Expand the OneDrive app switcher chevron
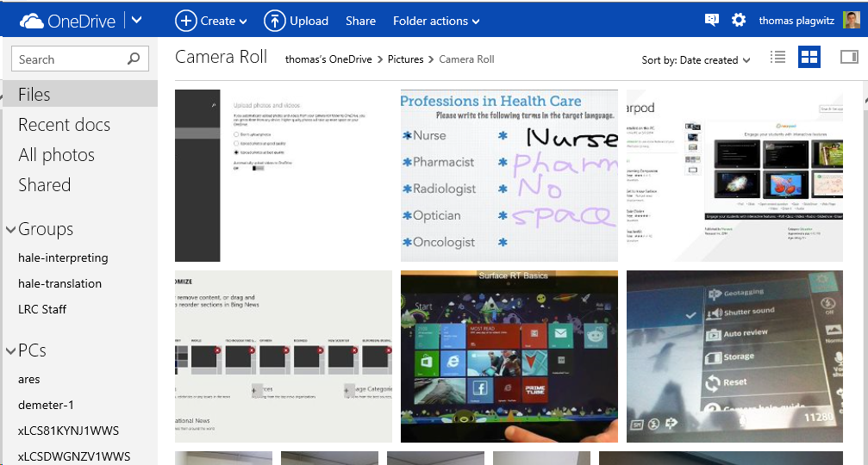The height and width of the screenshot is (465, 868). click(x=137, y=21)
